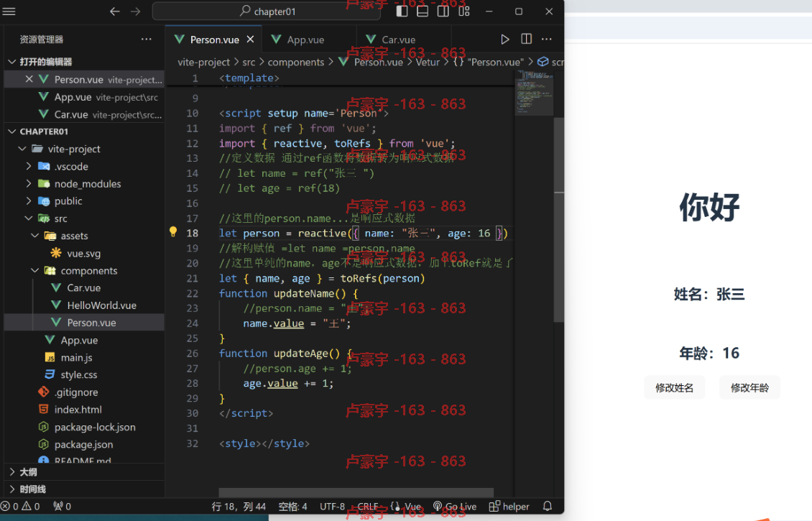Open notifications bell icon

pyautogui.click(x=548, y=507)
